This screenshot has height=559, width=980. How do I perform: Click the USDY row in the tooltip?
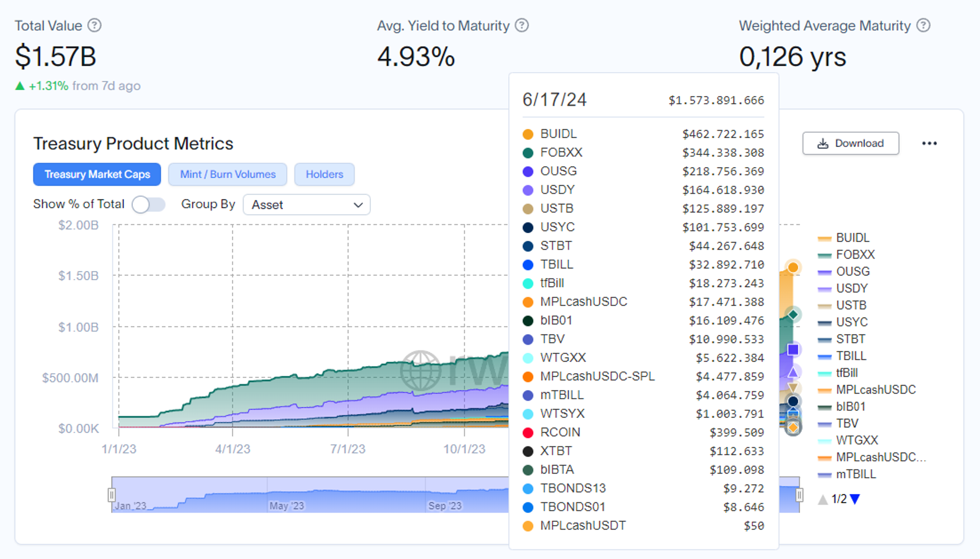643,190
